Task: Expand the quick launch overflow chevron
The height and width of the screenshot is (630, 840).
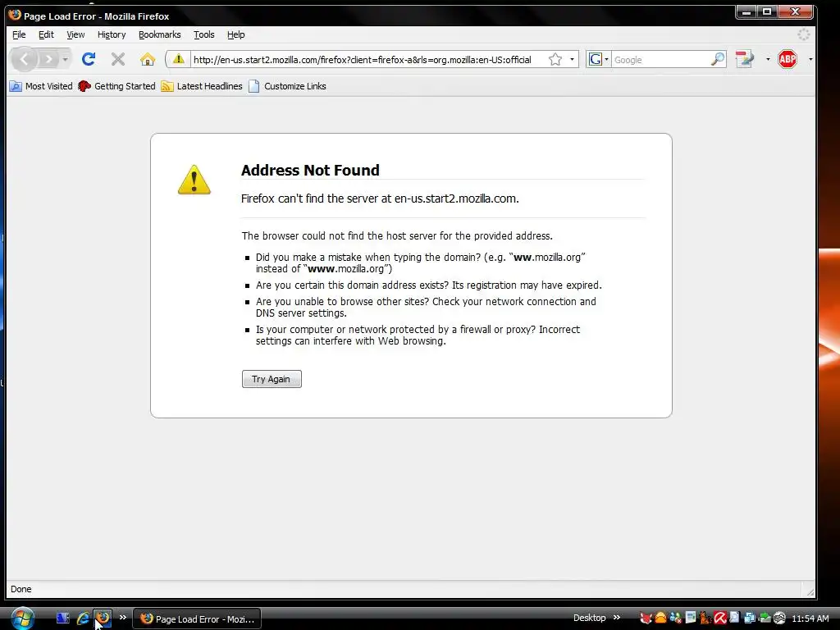Action: (x=123, y=617)
